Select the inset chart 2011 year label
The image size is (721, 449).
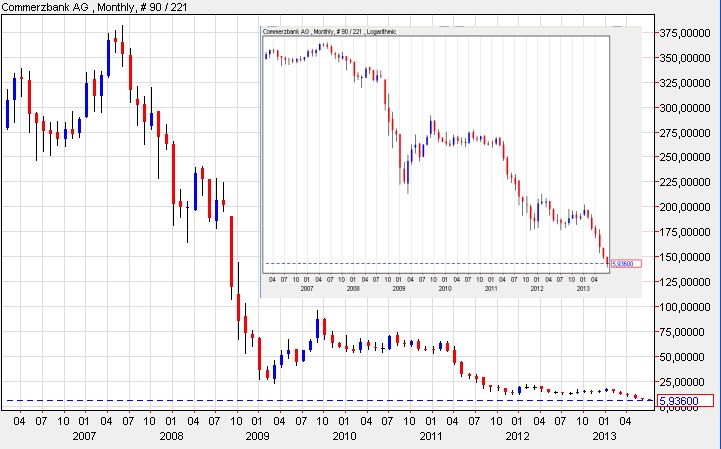(491, 288)
